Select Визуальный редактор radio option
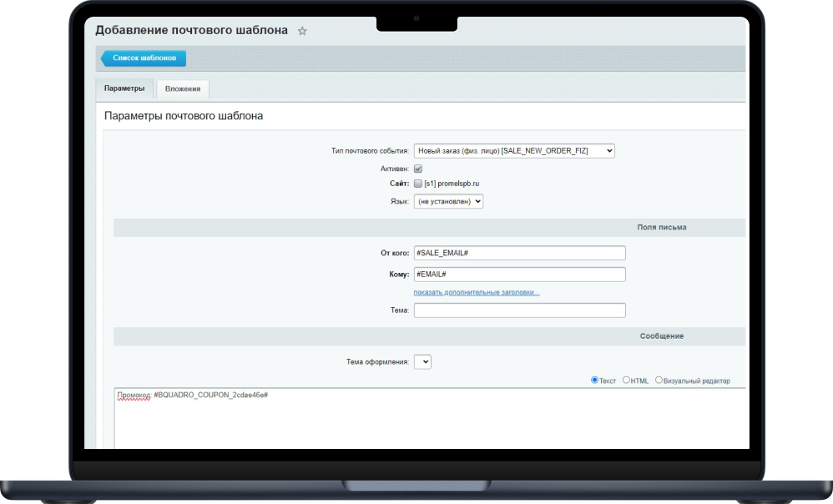 [x=659, y=381]
